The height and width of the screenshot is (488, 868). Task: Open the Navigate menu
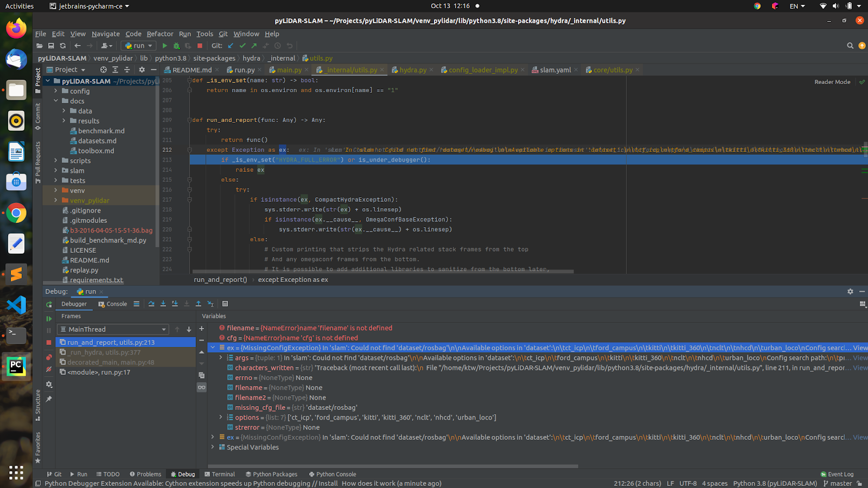(106, 34)
